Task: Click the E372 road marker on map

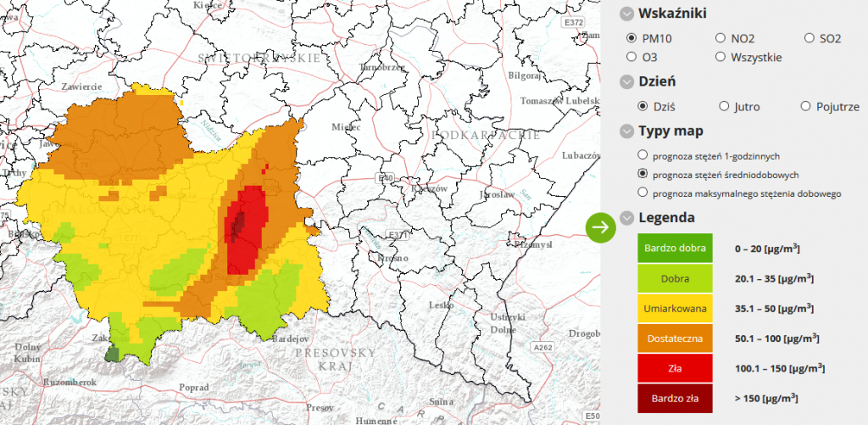Action: pyautogui.click(x=572, y=22)
